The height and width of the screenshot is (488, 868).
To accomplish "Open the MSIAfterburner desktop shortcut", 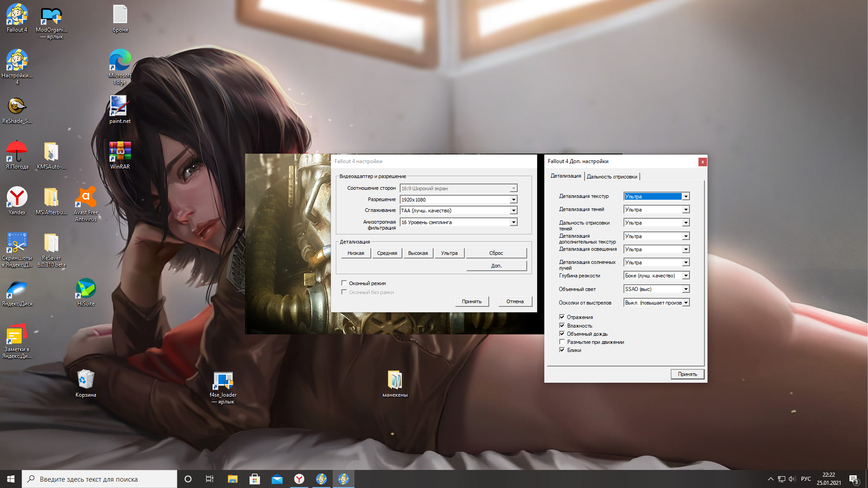I will pos(51,198).
